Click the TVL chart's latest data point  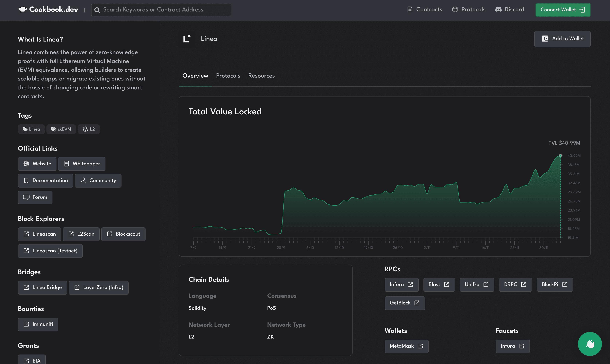point(560,156)
